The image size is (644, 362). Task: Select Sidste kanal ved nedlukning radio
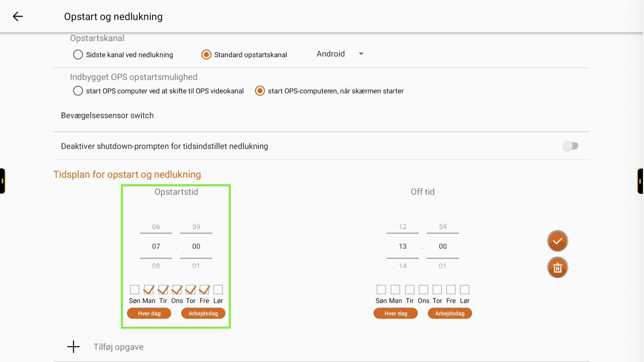point(78,55)
